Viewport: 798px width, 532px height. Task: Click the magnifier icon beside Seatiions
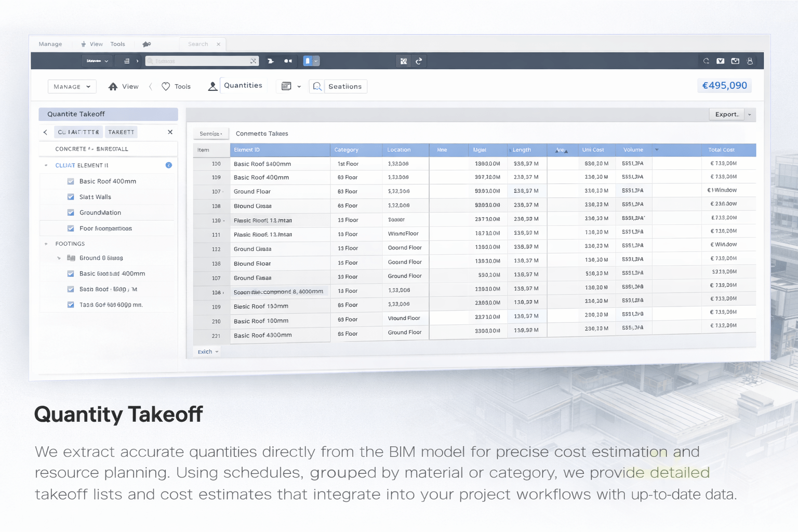click(x=317, y=87)
